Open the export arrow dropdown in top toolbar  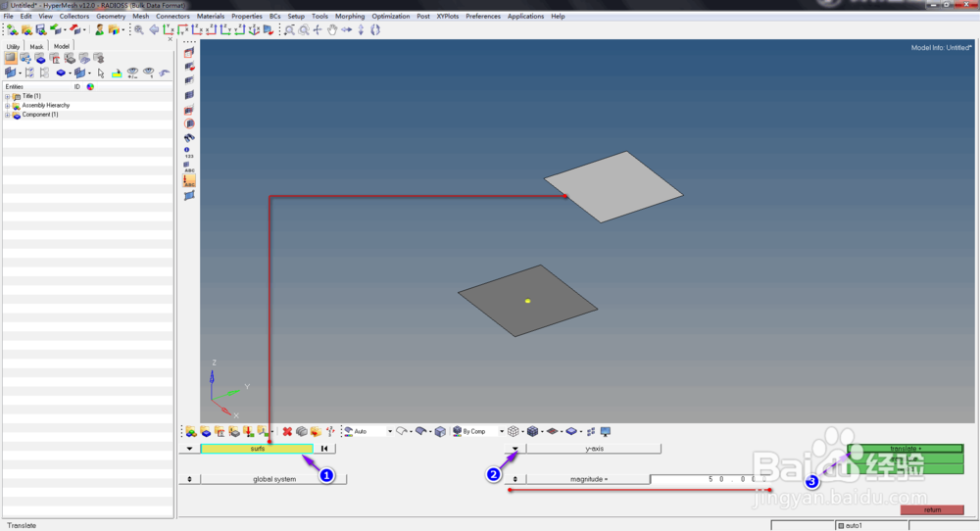pyautogui.click(x=84, y=29)
